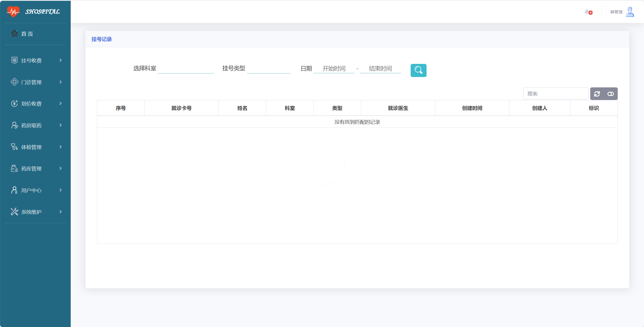This screenshot has width=644, height=327.
Task: Click the 药库管理 medicine bottle icon
Action: click(x=14, y=168)
